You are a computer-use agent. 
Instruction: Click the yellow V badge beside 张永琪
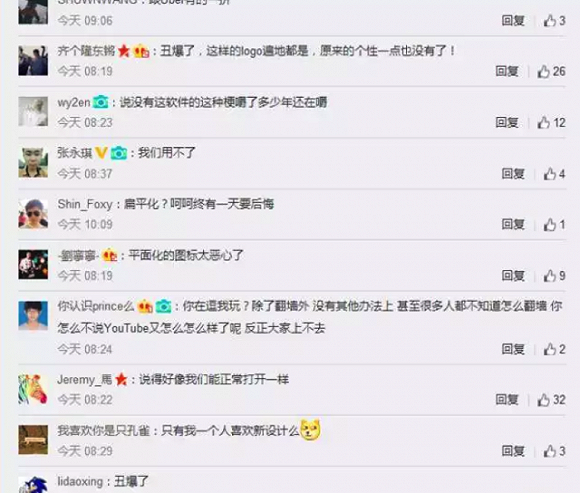click(x=101, y=152)
